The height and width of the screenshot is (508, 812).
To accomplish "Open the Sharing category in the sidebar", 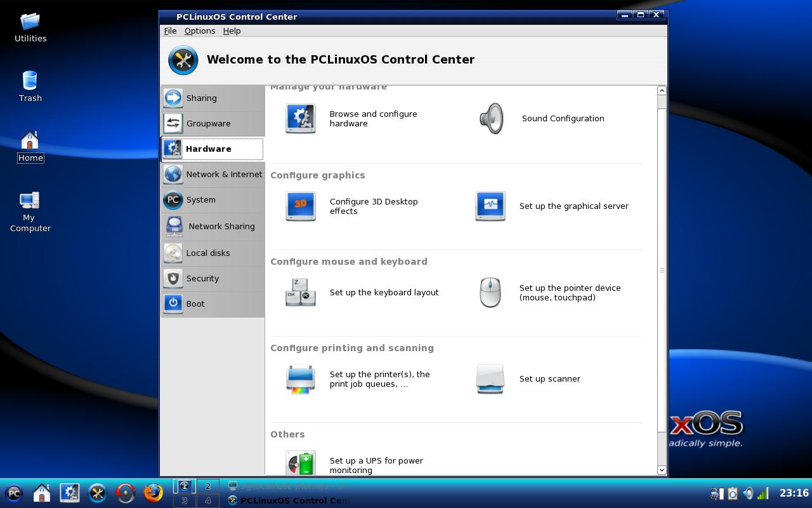I will pyautogui.click(x=213, y=98).
